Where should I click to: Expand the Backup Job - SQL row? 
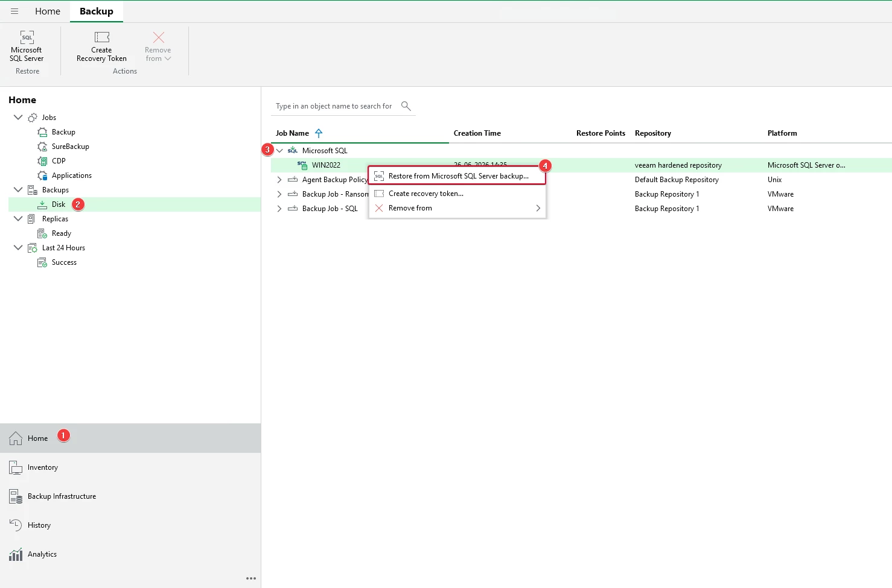(279, 209)
